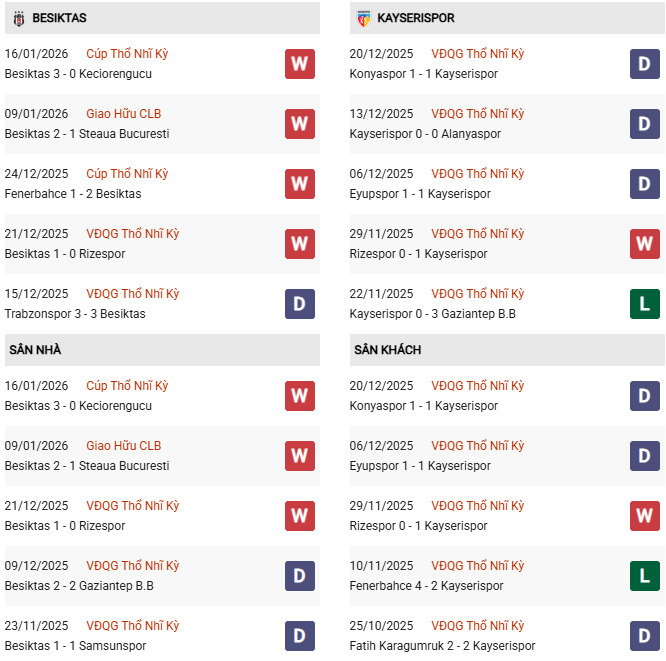Open Besiktas 2 - 1 Steaua Bucuresti top match
The width and height of the screenshot is (666, 661).
(x=87, y=134)
